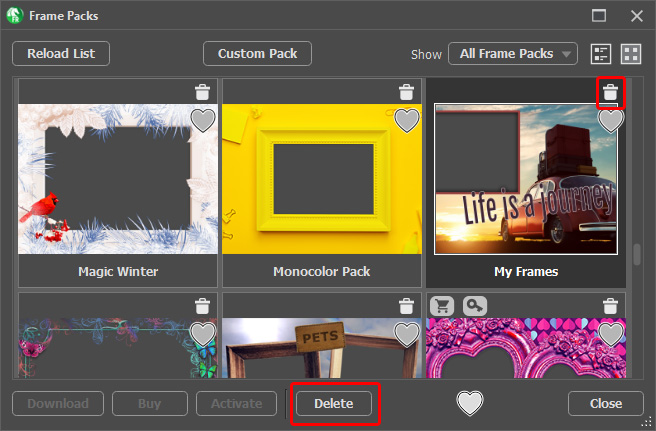Click trash icon on the floral butterfly pack
This screenshot has height=431, width=656.
pyautogui.click(x=202, y=306)
